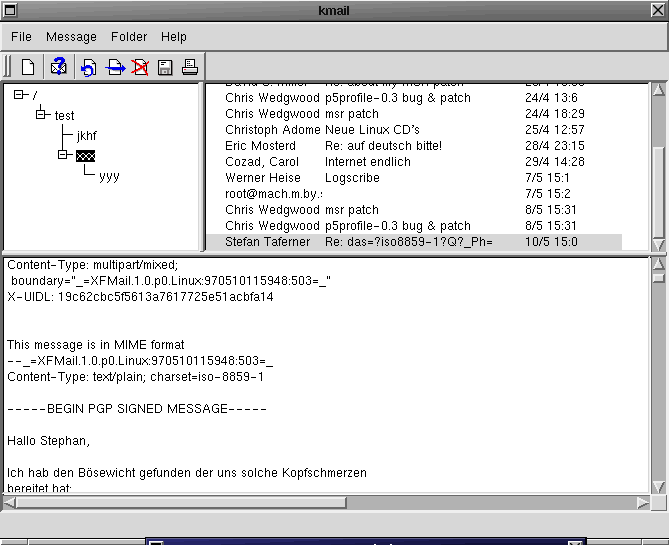
Task: Open Eric Mosterd's auf deutsch bitte message
Action: pos(414,146)
